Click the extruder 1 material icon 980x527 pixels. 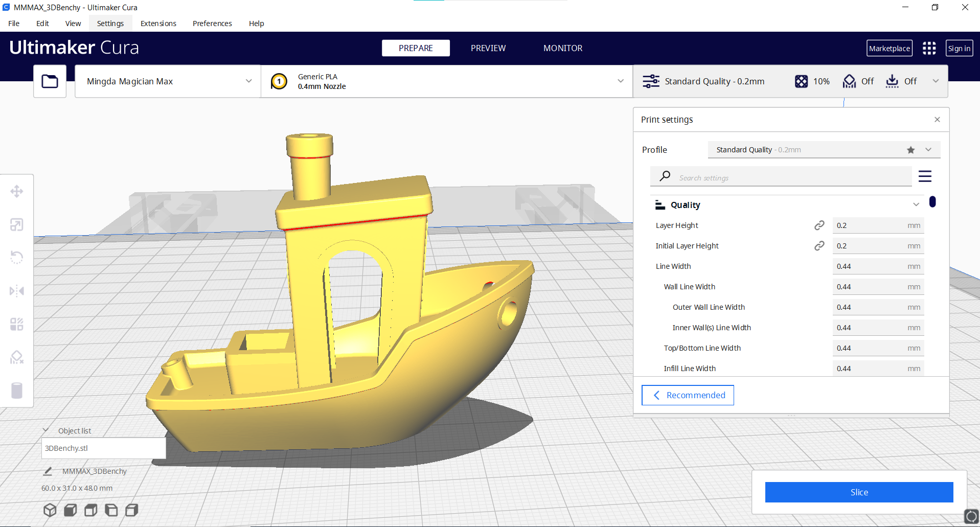point(279,81)
